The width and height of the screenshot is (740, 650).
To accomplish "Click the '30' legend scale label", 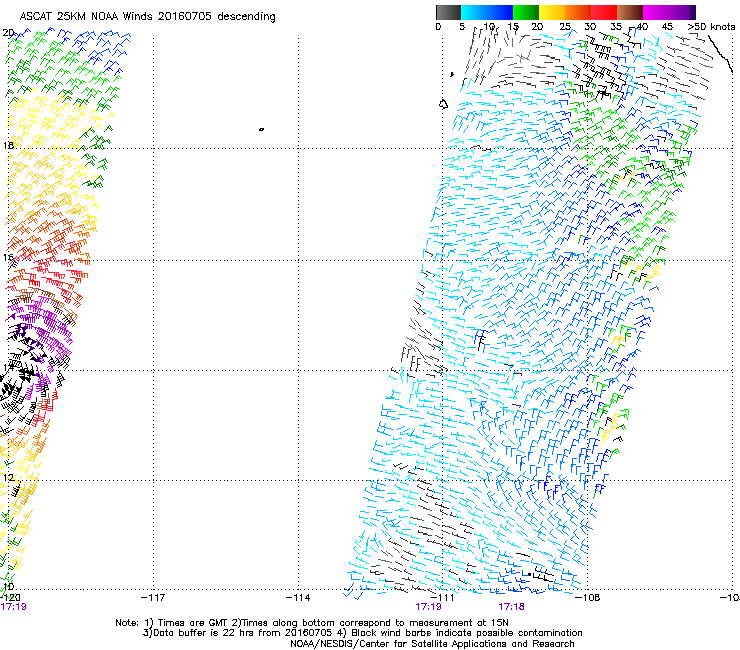I will (590, 27).
